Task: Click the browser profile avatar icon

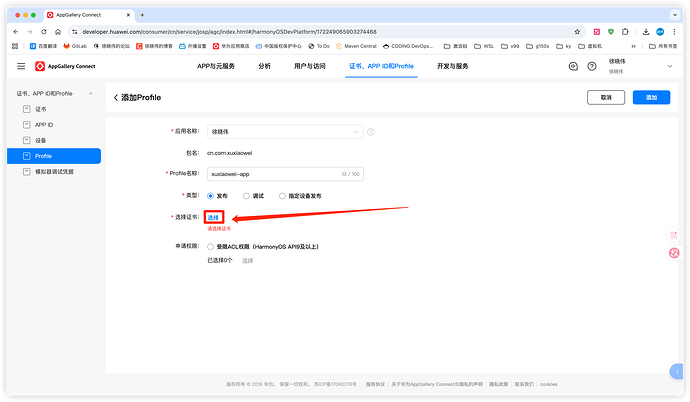Action: [x=660, y=32]
